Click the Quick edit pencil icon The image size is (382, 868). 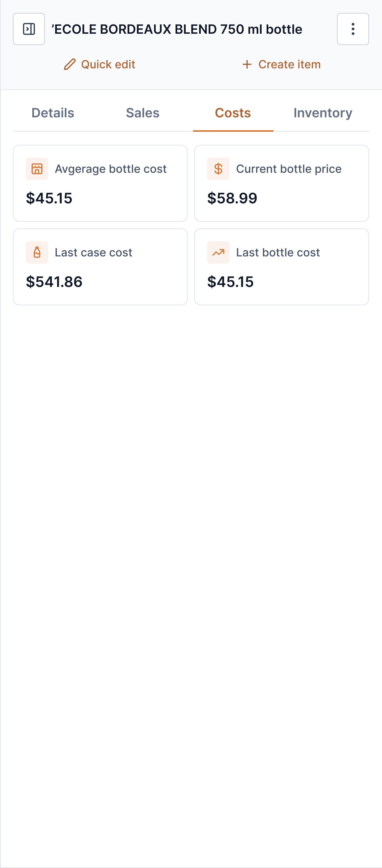pyautogui.click(x=70, y=64)
